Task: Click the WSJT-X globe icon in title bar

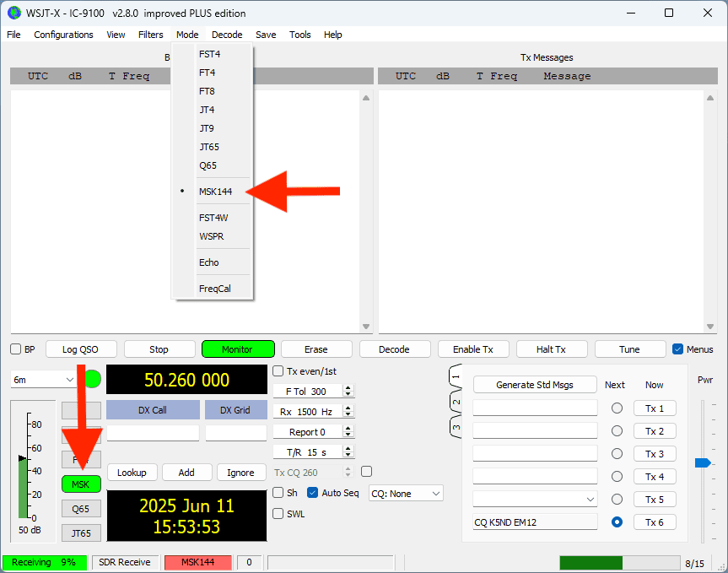Action: 13,13
